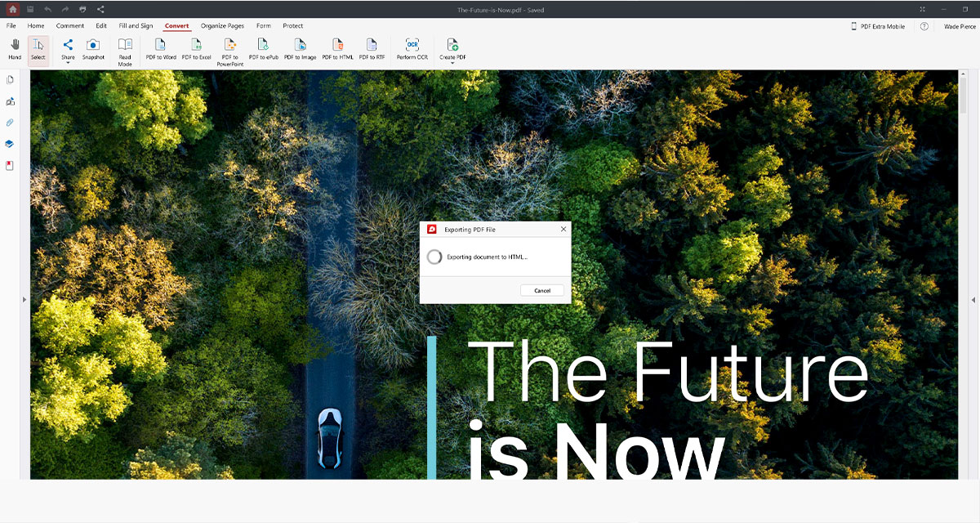Image resolution: width=980 pixels, height=523 pixels.
Task: Cancel the HTML export
Action: coord(542,291)
